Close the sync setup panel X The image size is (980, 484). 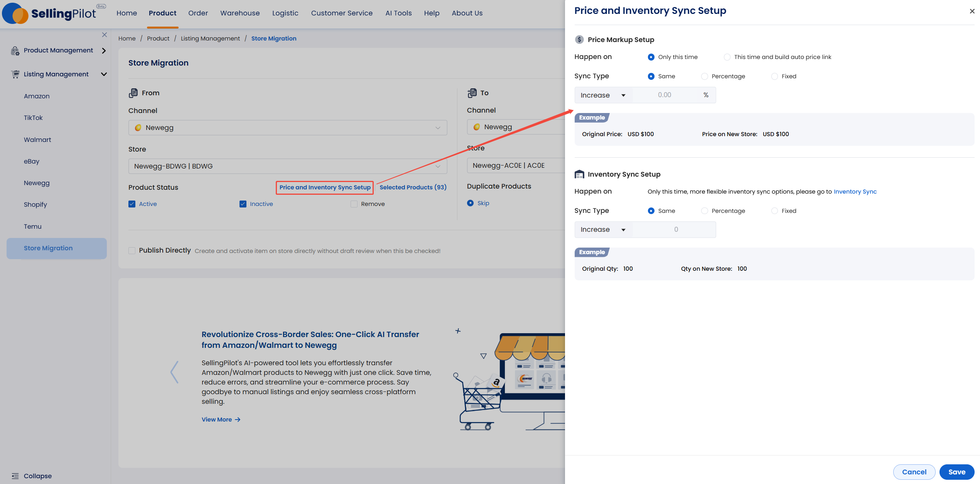tap(972, 11)
